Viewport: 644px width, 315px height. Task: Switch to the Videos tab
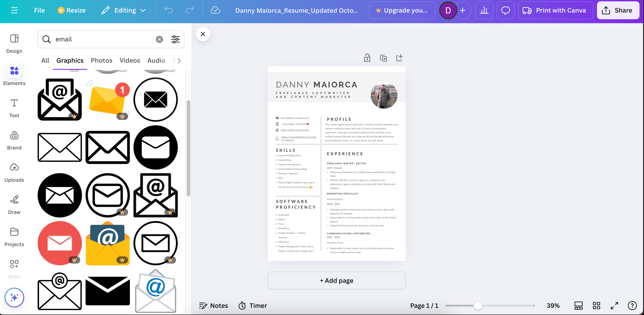tap(130, 60)
